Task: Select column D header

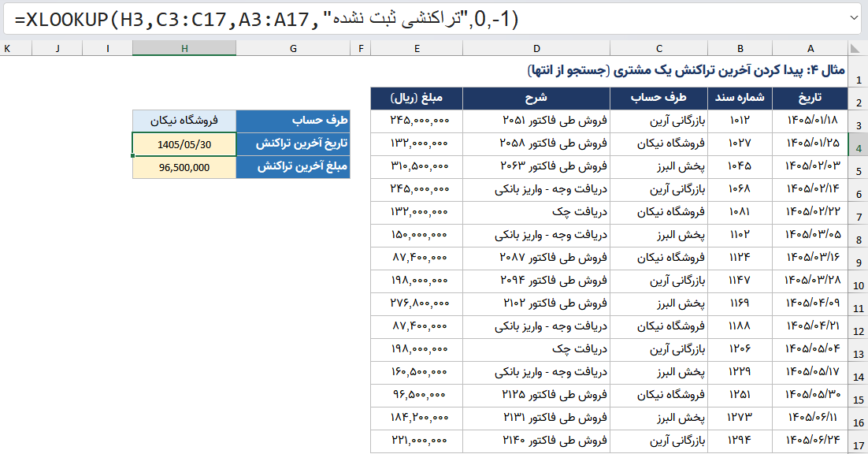Action: [x=536, y=48]
